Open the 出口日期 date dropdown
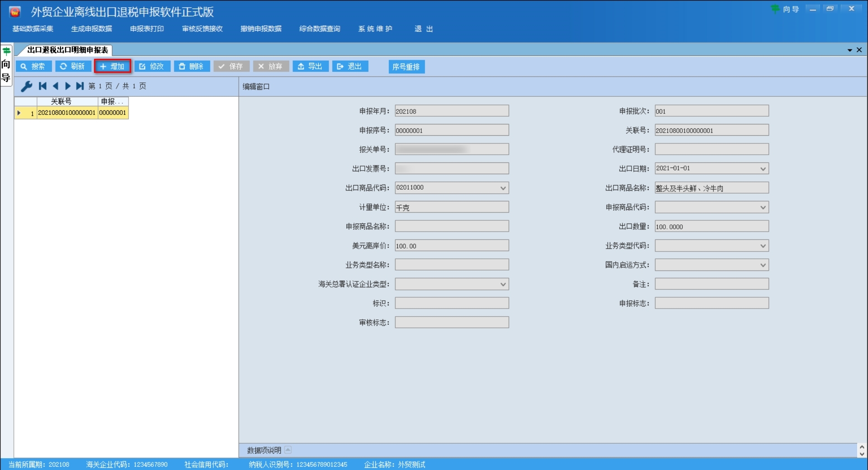 763,168
